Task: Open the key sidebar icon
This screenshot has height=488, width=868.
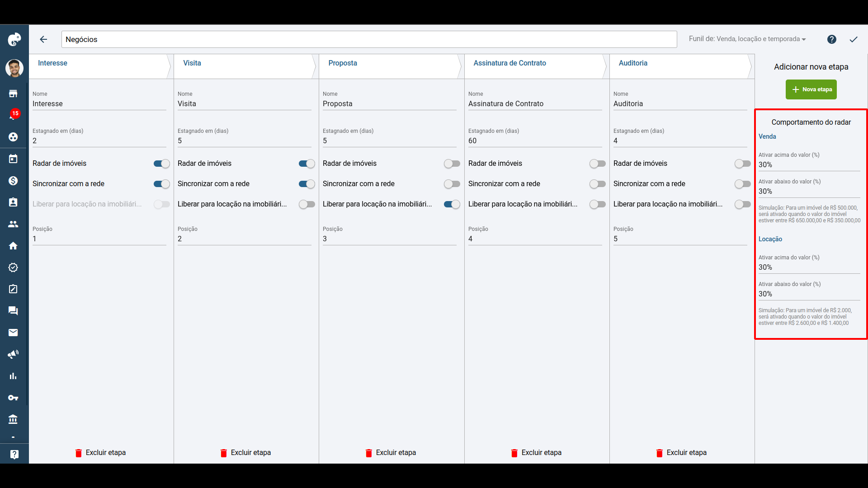Action: pos(13,398)
